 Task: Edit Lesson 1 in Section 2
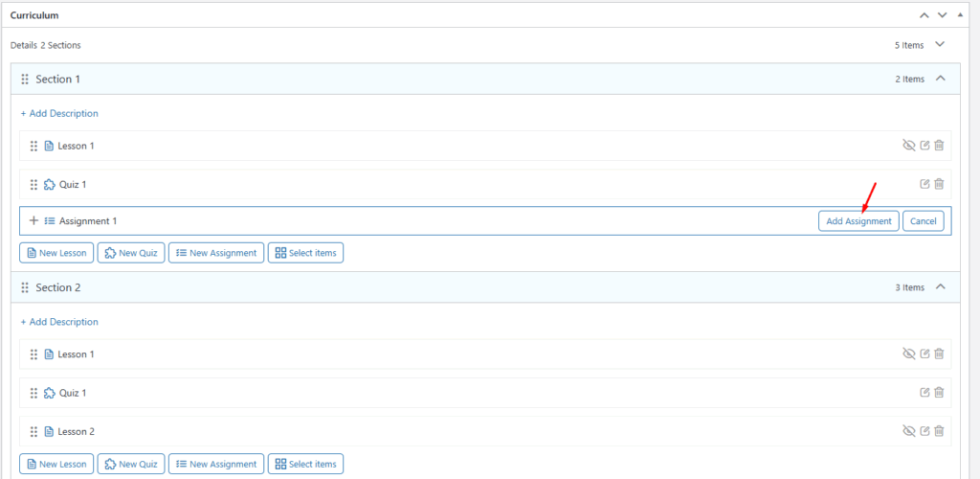tap(924, 354)
